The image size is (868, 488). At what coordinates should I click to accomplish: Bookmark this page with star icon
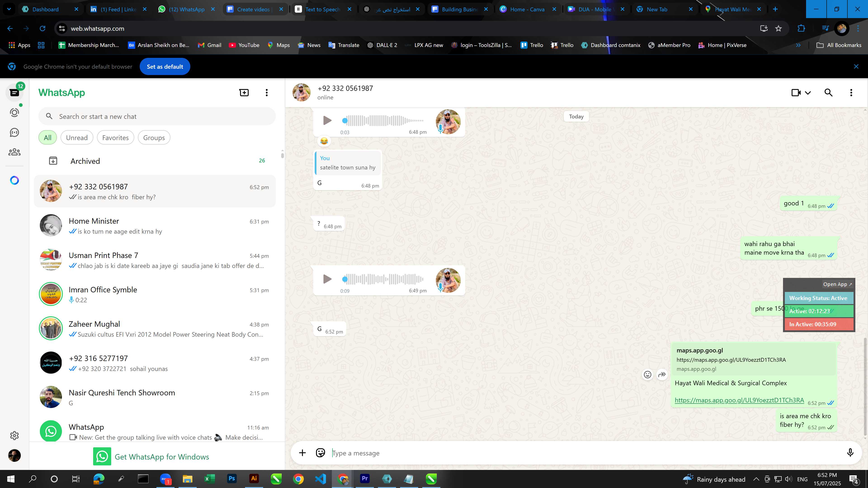point(778,29)
